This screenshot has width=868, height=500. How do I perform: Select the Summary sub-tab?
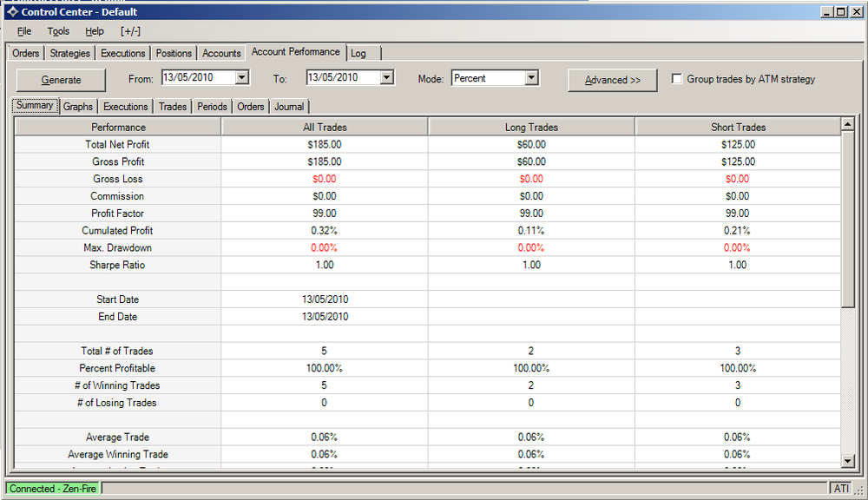point(35,105)
